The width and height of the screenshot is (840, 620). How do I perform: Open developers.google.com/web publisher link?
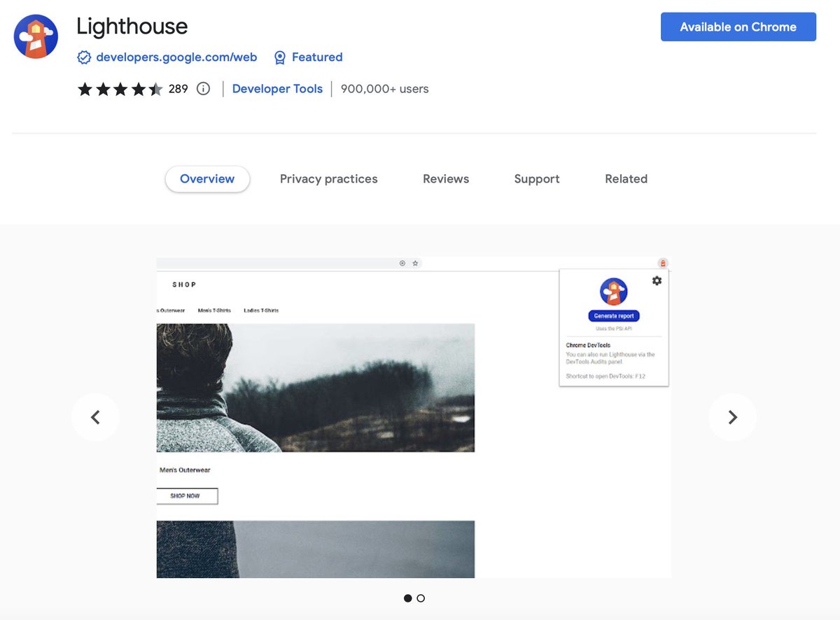pos(176,57)
